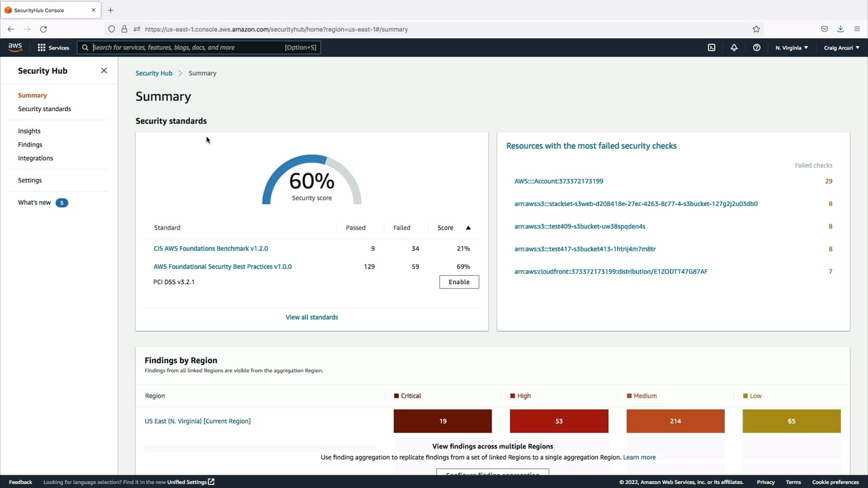This screenshot has width=868, height=488.
Task: Open Integrations in the sidebar
Action: coord(35,158)
